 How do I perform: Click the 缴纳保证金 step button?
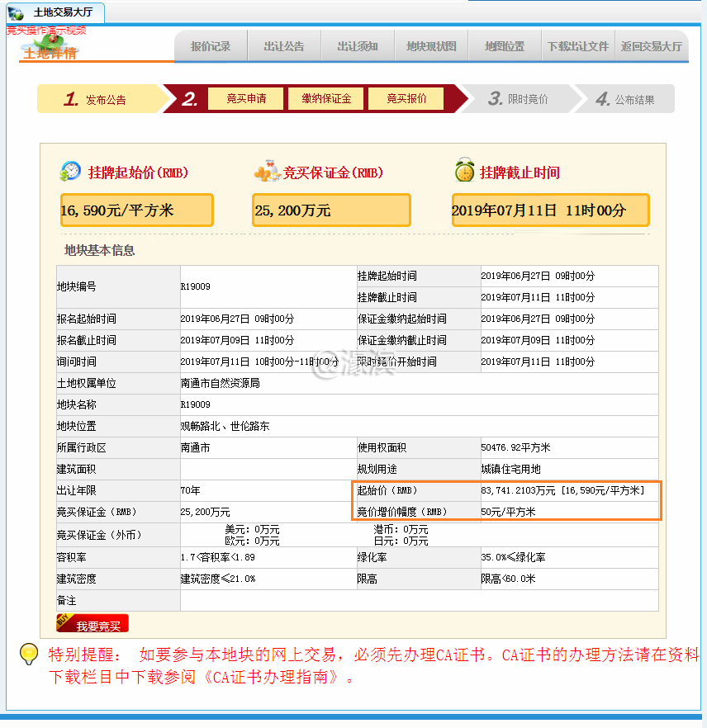(326, 99)
